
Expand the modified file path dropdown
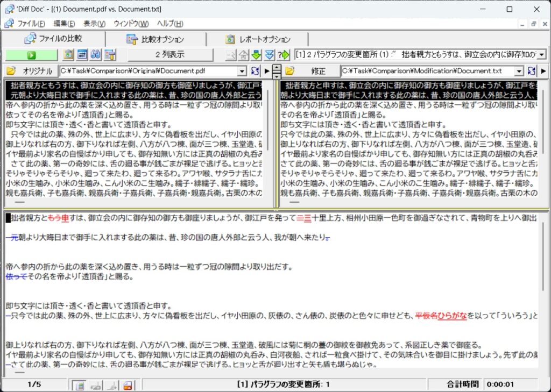pyautogui.click(x=519, y=72)
